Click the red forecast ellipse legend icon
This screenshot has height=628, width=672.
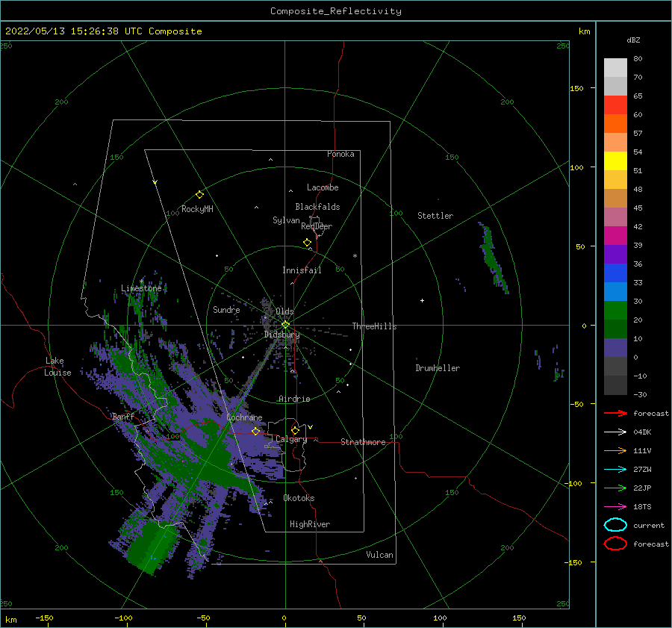[615, 544]
